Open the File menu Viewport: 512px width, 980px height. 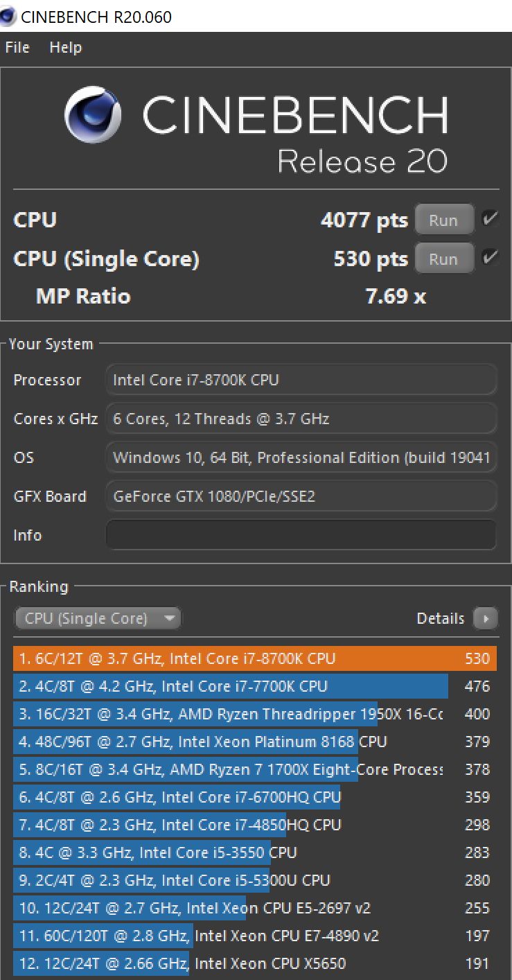pyautogui.click(x=17, y=48)
